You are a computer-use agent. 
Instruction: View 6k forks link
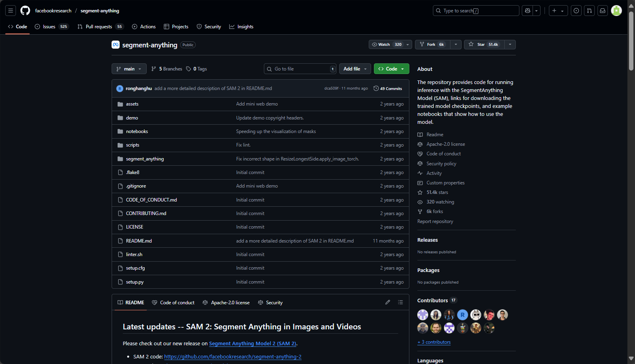[x=431, y=211]
